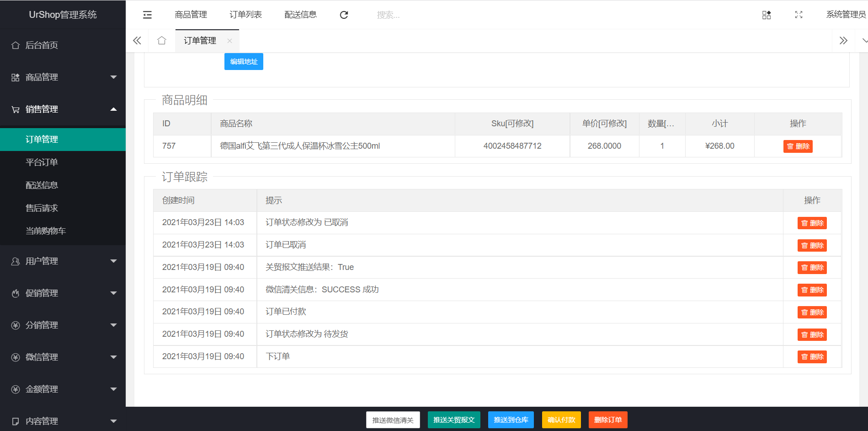
Task: Go to home tab icon
Action: (x=161, y=41)
